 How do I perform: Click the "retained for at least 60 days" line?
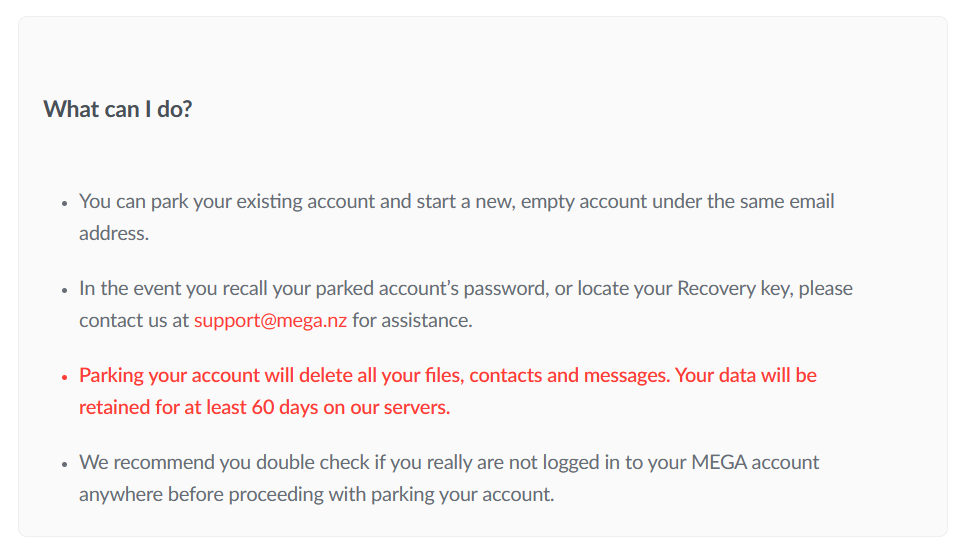coord(264,407)
